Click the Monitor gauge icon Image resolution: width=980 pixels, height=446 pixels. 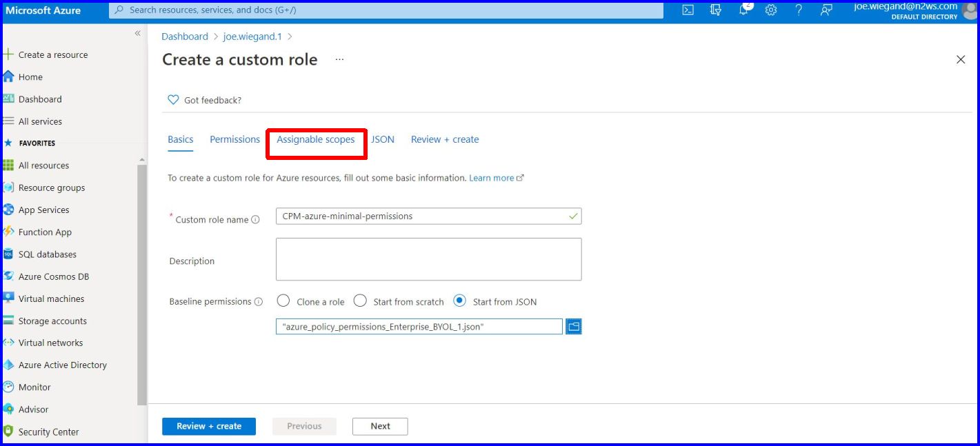coord(8,387)
